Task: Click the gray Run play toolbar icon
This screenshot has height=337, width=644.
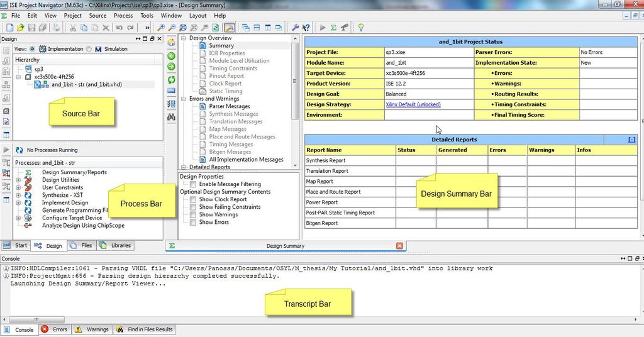Action: [x=323, y=28]
